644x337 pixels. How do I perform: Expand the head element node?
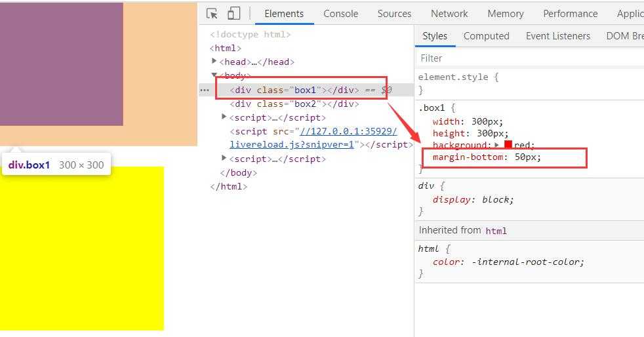pos(214,61)
